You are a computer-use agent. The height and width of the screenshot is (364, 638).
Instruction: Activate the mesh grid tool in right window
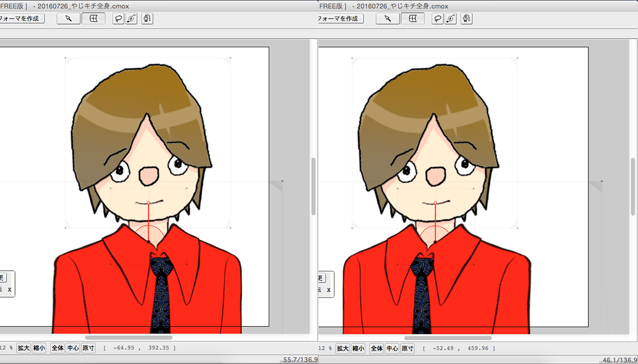coord(413,19)
